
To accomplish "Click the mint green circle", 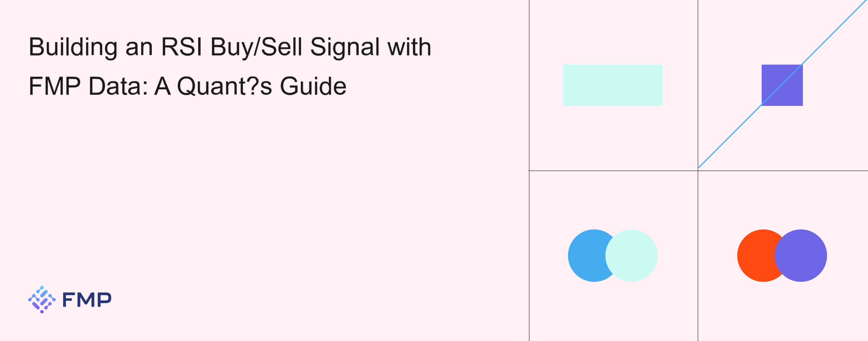I will tap(631, 255).
